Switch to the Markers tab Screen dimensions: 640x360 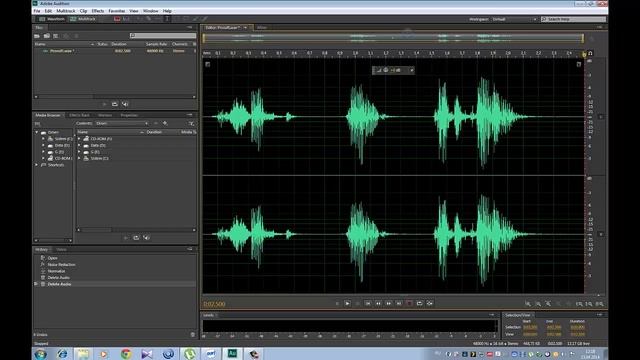point(105,116)
